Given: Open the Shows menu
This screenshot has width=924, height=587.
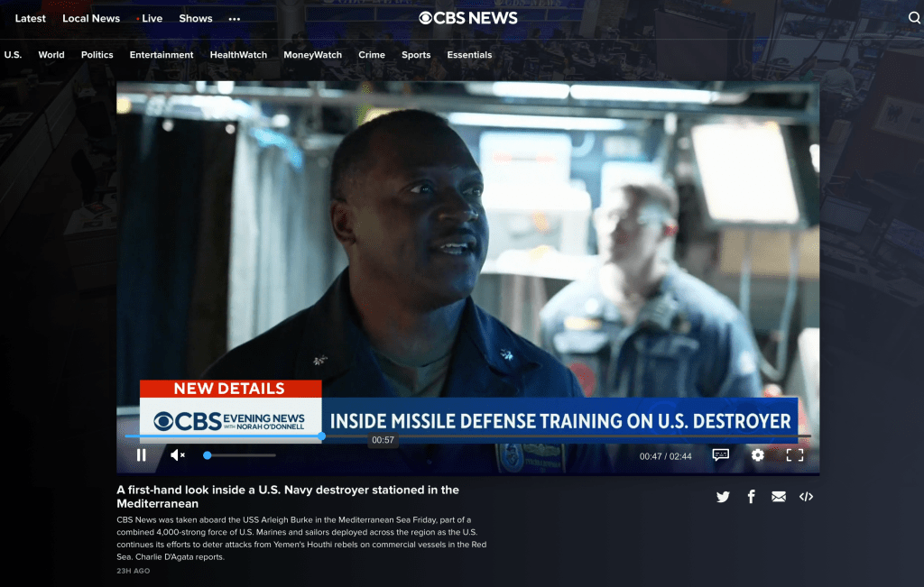Looking at the screenshot, I should tap(196, 19).
